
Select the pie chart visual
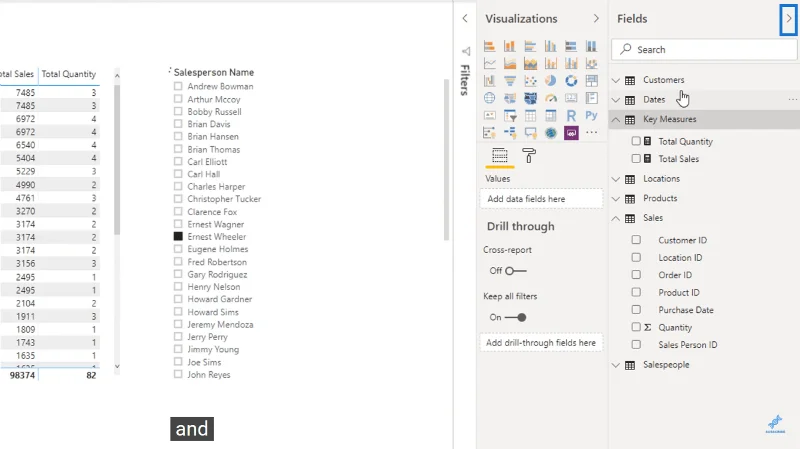tap(551, 81)
